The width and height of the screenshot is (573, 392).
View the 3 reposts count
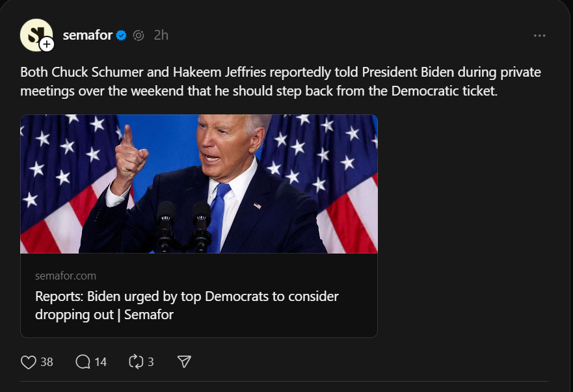(151, 362)
